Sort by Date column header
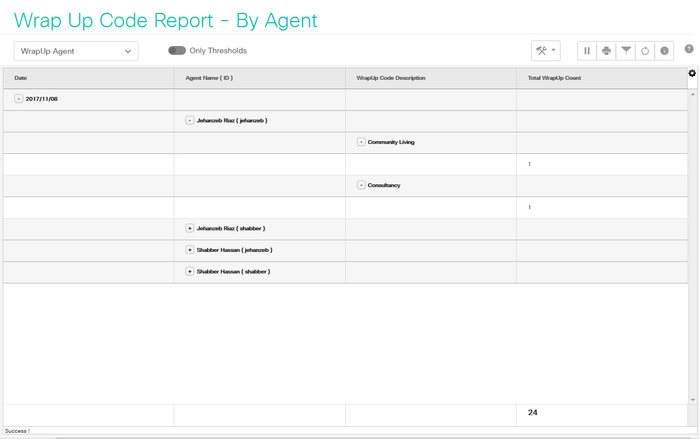The height and width of the screenshot is (439, 700). click(21, 77)
